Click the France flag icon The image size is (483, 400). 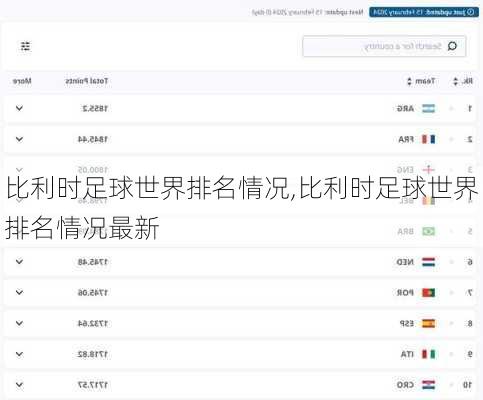point(428,139)
